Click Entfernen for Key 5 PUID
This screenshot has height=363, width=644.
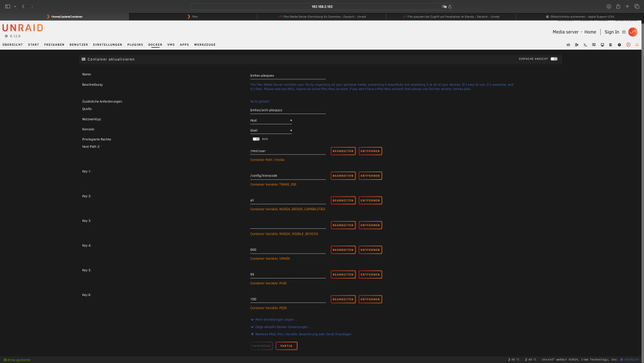pos(370,274)
